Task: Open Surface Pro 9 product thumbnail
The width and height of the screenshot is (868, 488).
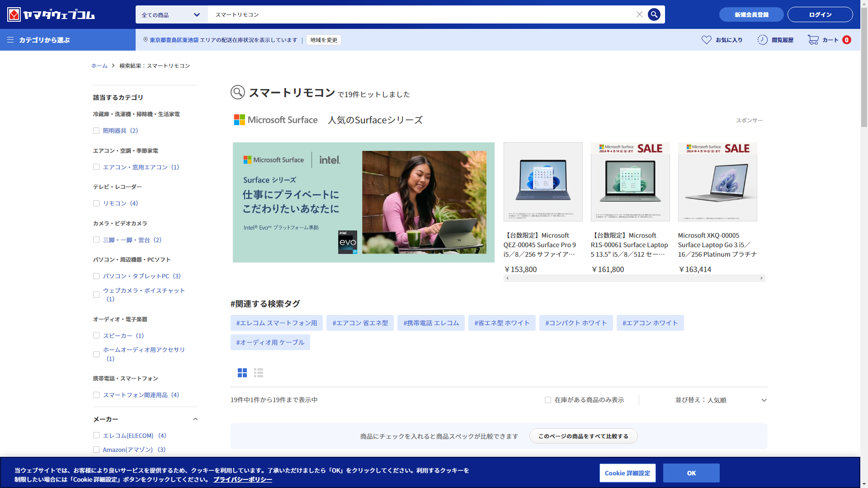Action: [x=543, y=182]
